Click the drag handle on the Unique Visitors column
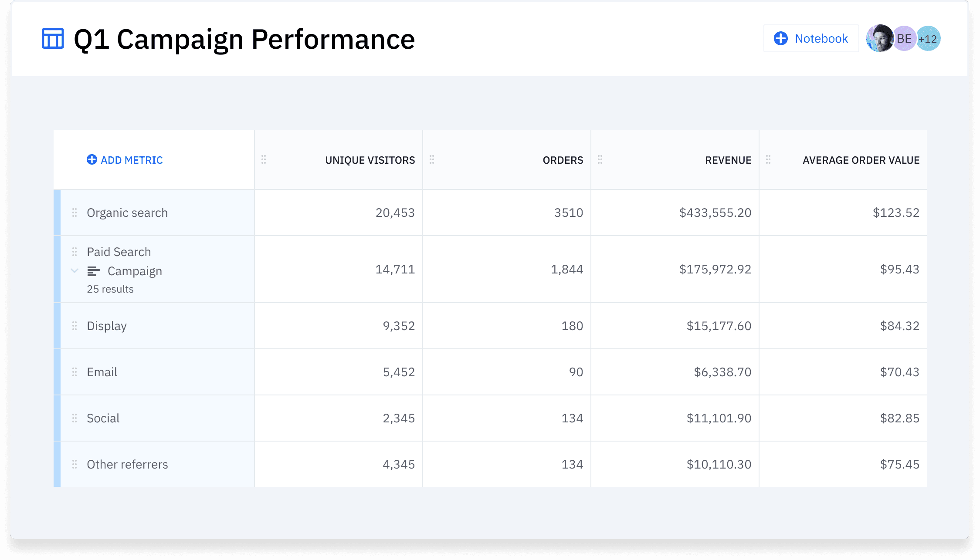The height and width of the screenshot is (560, 980). [x=264, y=160]
